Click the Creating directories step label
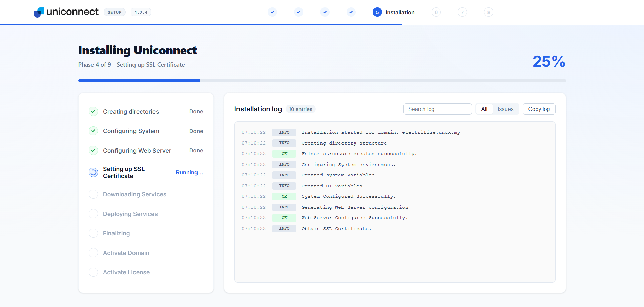Screen dimensions: 644x307 [131, 112]
